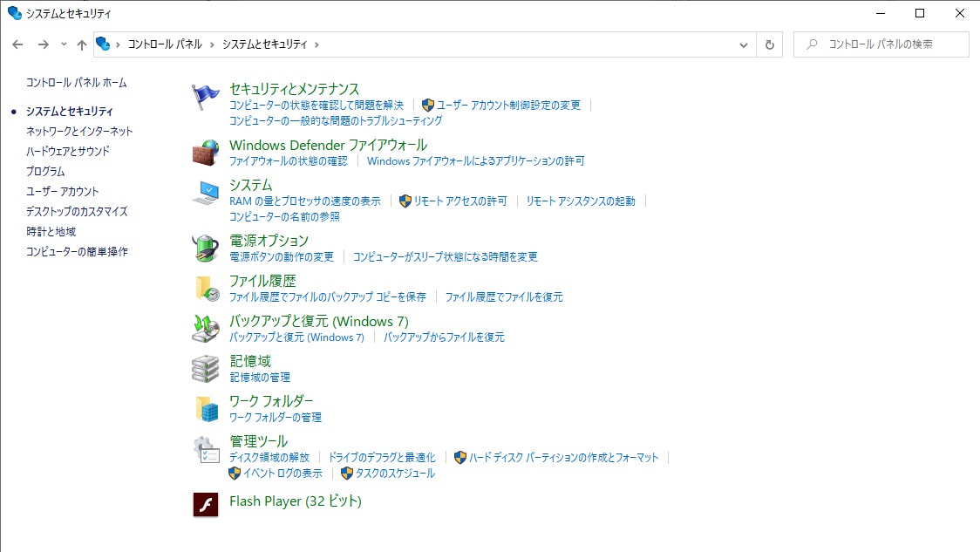Launch Flash Player settings via its icon

coord(206,503)
